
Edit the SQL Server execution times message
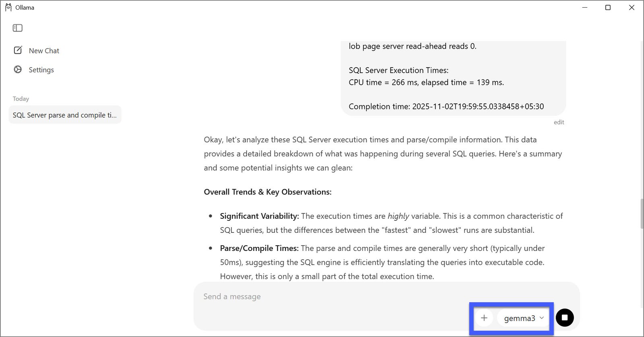(x=559, y=122)
